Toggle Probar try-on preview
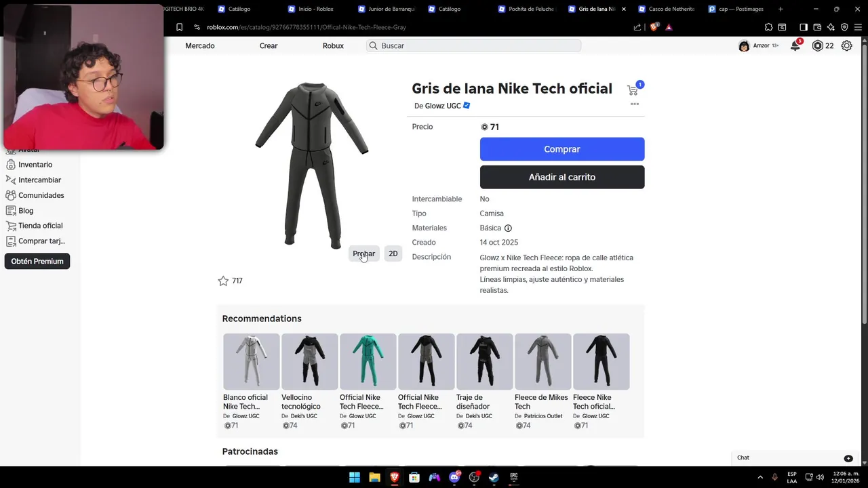868x488 pixels. coord(363,253)
